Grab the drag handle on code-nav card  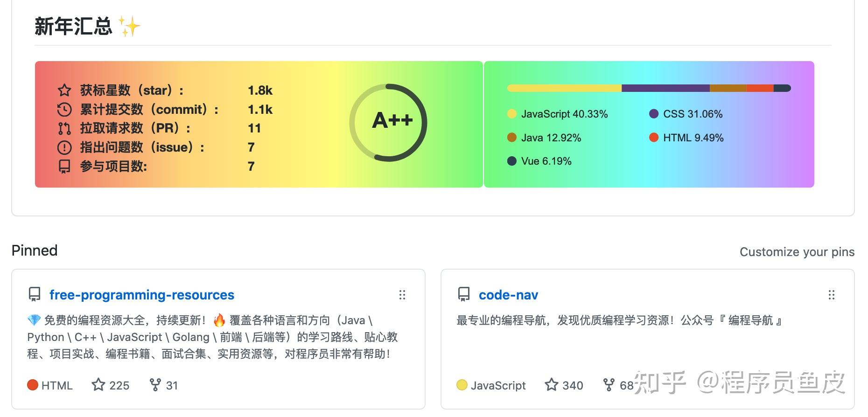831,295
